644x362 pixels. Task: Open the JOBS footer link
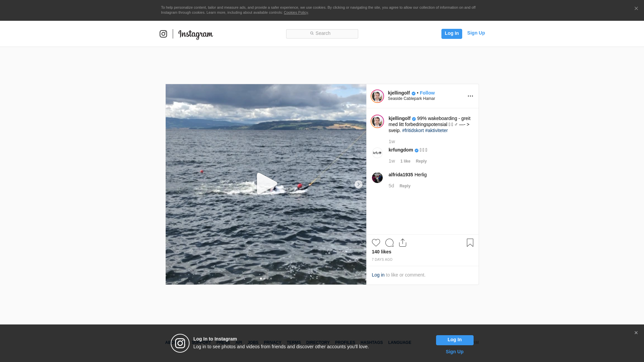[x=253, y=343]
